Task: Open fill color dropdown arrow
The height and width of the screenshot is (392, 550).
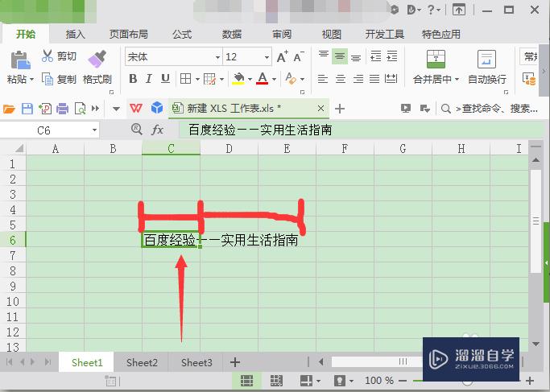Action: 250,80
